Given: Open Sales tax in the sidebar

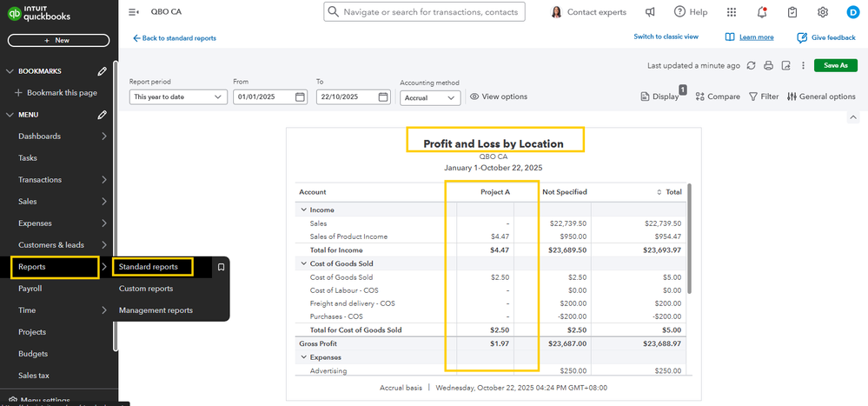Looking at the screenshot, I should tap(34, 376).
